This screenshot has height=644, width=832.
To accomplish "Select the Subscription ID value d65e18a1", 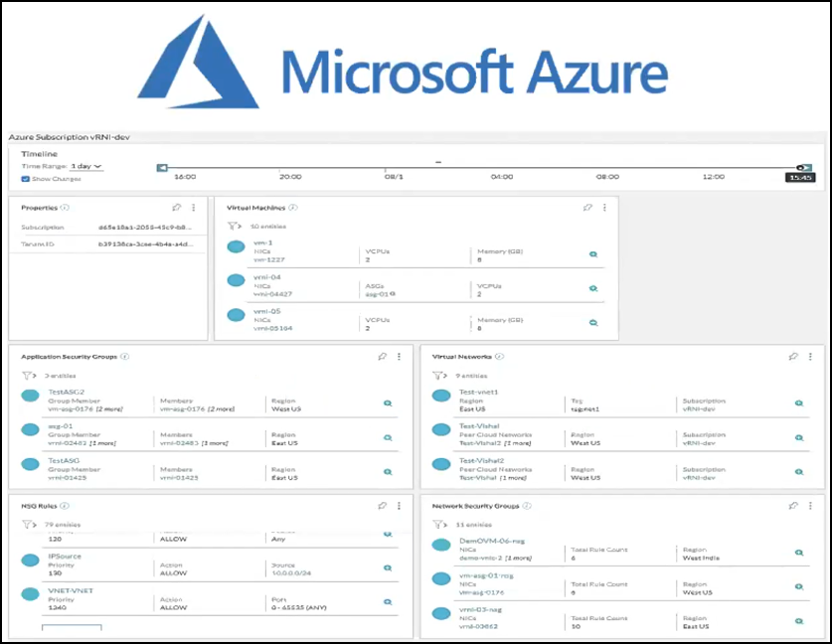I will coord(145,227).
